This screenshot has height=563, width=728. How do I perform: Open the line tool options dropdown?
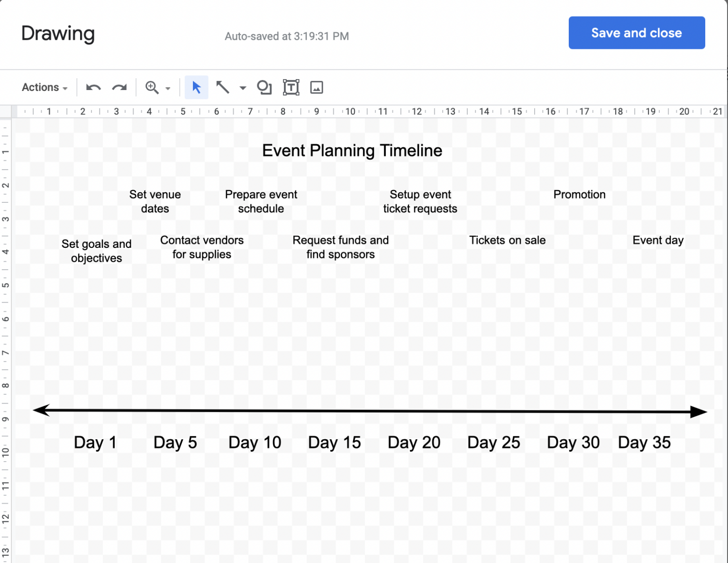[x=243, y=88]
